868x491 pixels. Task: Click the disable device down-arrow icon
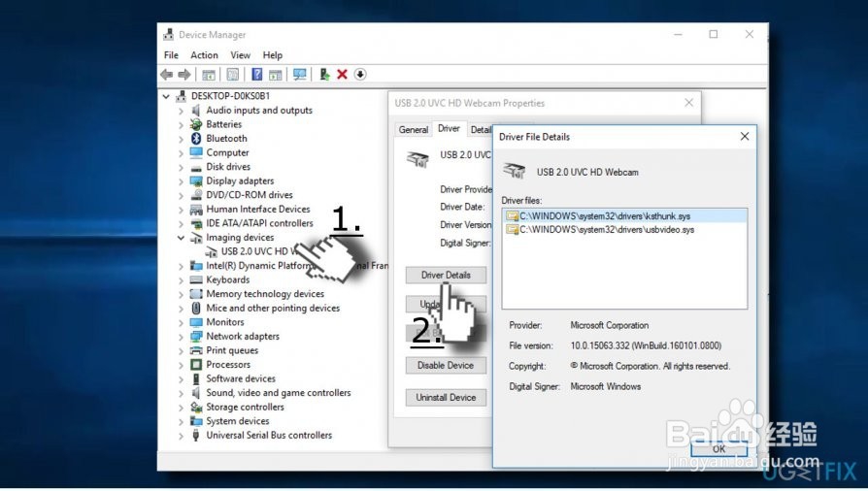tap(360, 74)
